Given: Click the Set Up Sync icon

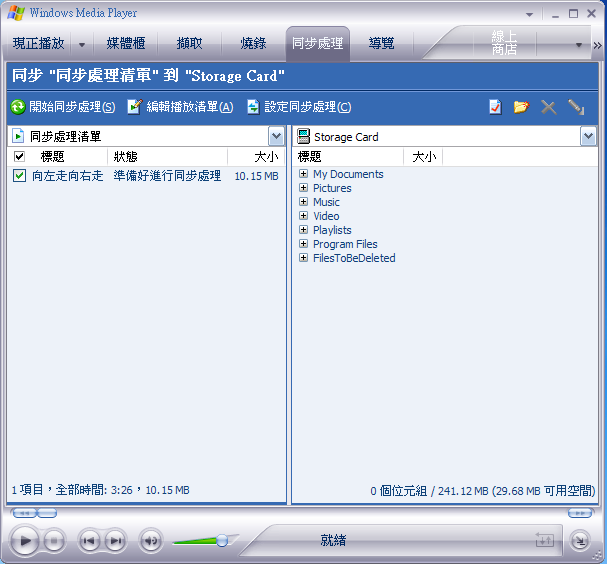Looking at the screenshot, I should tap(253, 107).
